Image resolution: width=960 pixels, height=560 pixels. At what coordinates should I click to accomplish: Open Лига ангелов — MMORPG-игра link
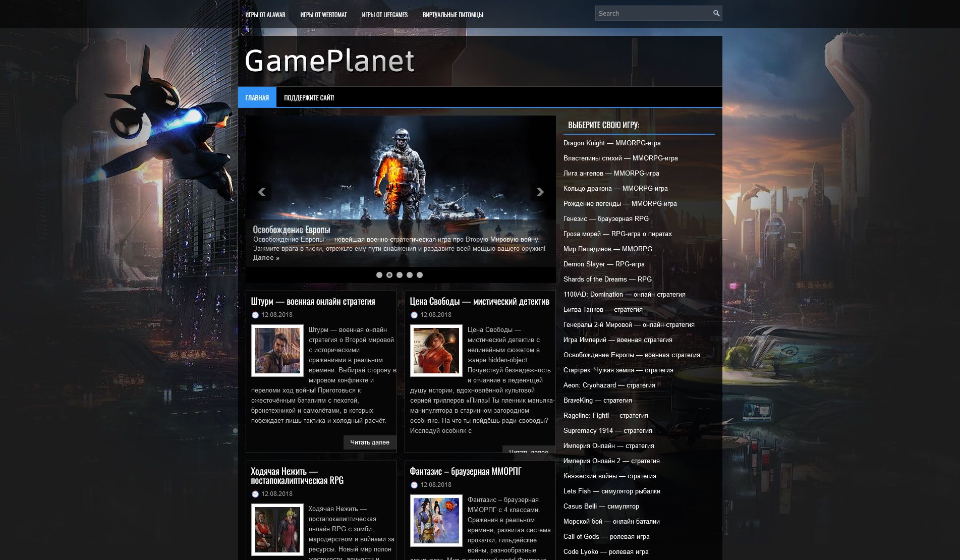(611, 173)
